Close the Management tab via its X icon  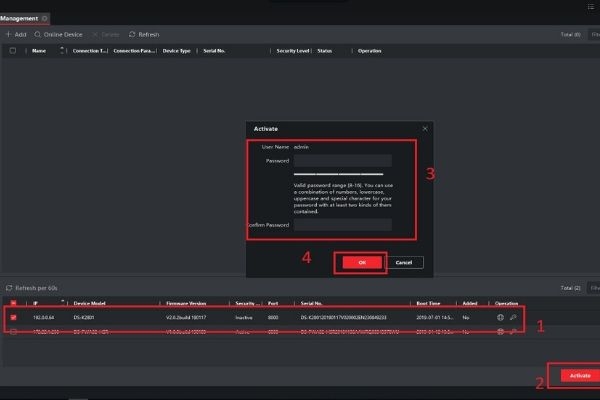44,18
